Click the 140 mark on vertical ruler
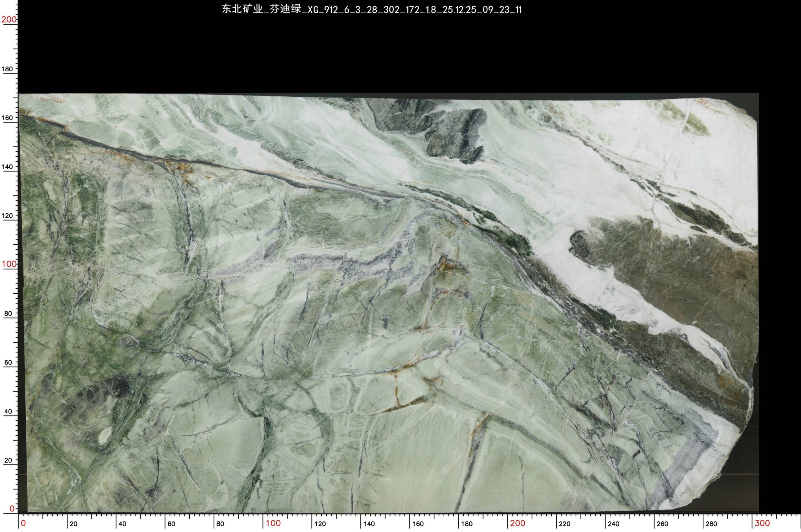The height and width of the screenshot is (532, 801). [8, 167]
